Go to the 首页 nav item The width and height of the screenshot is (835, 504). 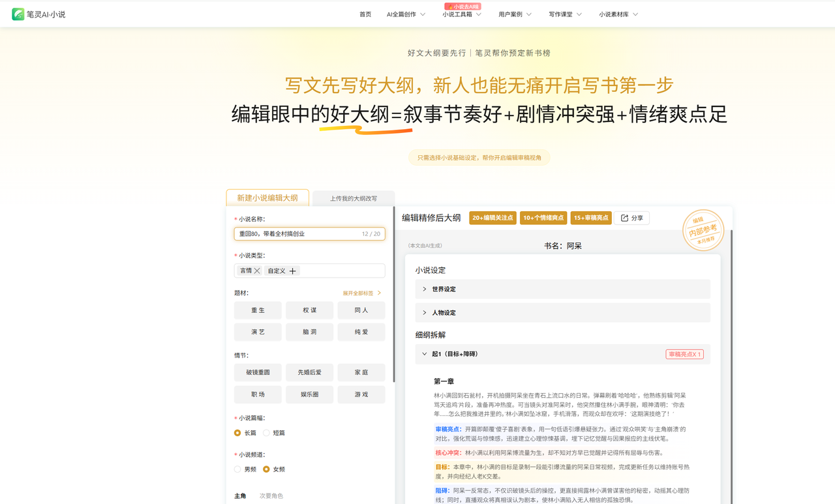pyautogui.click(x=365, y=14)
